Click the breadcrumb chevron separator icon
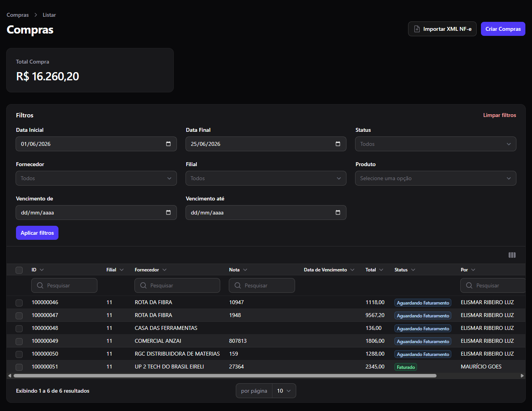 (x=36, y=15)
